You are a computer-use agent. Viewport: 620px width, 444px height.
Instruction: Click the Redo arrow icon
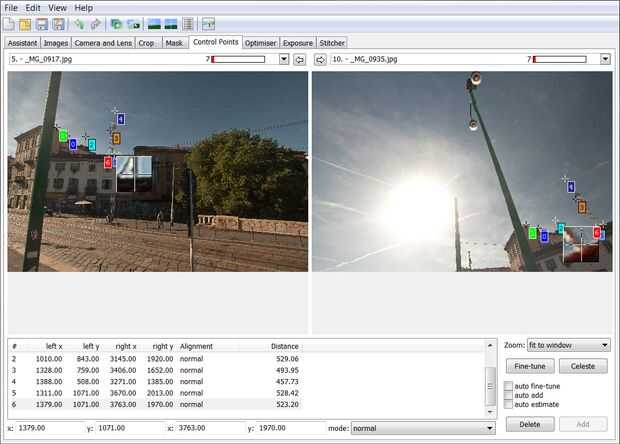pyautogui.click(x=95, y=25)
